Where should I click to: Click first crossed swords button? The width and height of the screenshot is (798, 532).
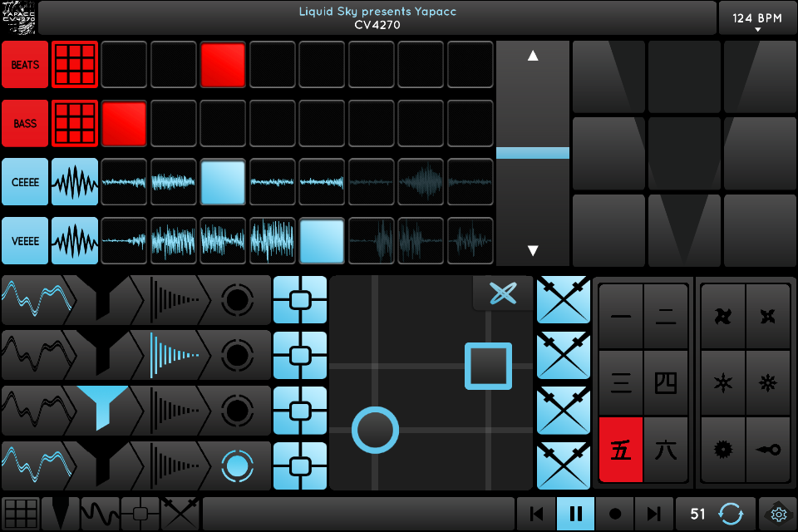564,300
